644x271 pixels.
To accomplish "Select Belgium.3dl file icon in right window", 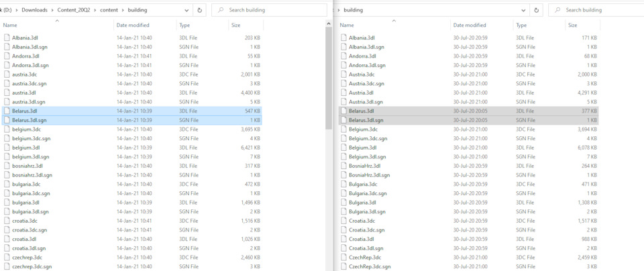I will 343,148.
